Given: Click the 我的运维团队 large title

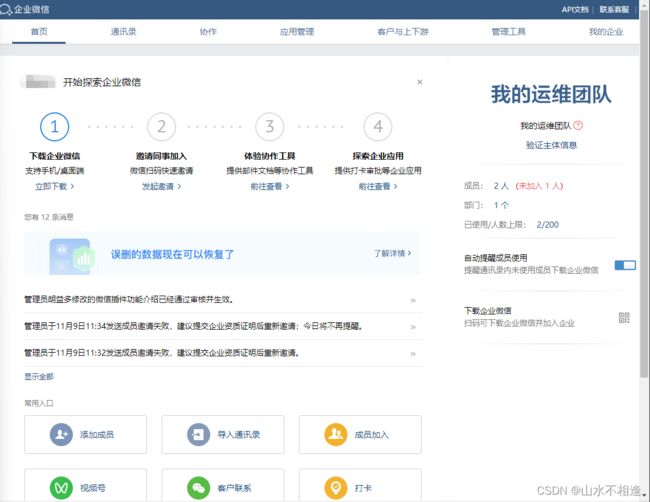Looking at the screenshot, I should [x=551, y=95].
